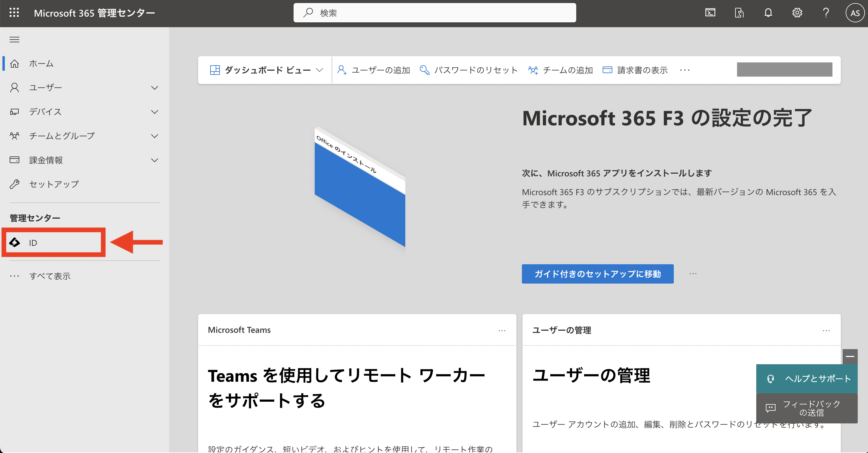Image resolution: width=868 pixels, height=453 pixels.
Task: Click the headset icon on ヘルプとサポート
Action: click(770, 379)
